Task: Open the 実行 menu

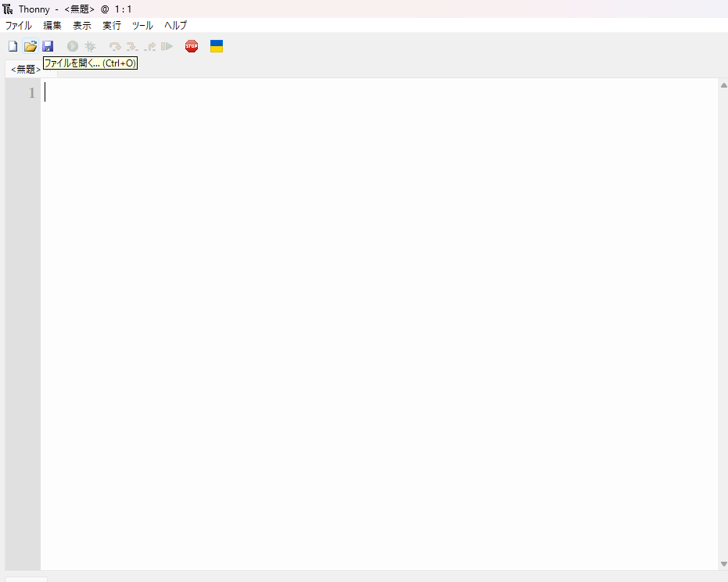Action: click(111, 25)
